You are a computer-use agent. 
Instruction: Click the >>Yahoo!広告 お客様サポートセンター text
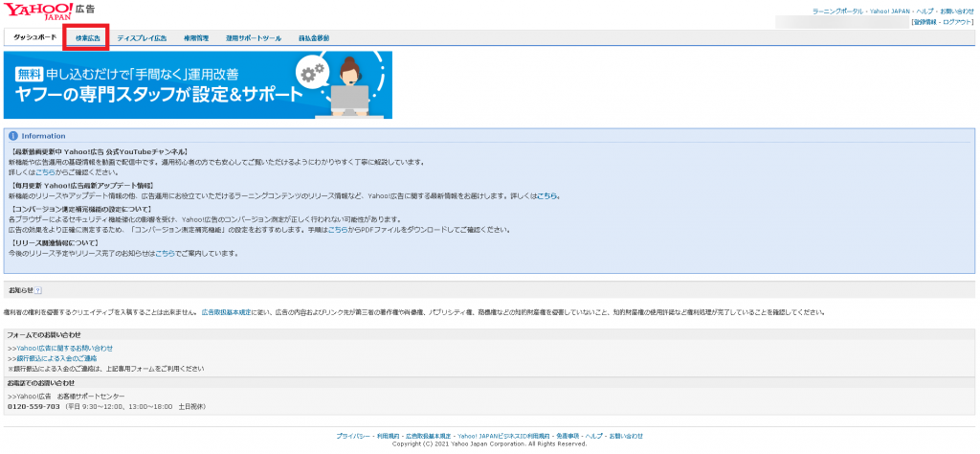[66, 397]
